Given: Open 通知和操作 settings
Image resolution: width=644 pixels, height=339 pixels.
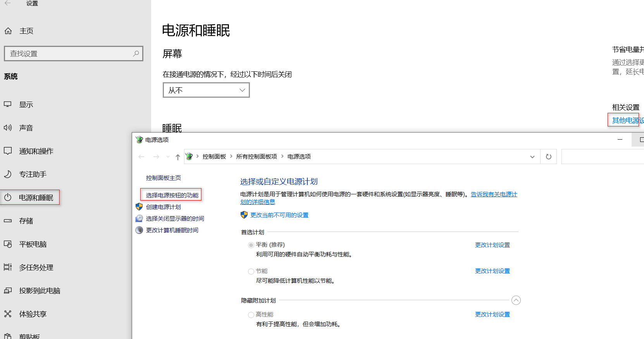Looking at the screenshot, I should pyautogui.click(x=36, y=151).
